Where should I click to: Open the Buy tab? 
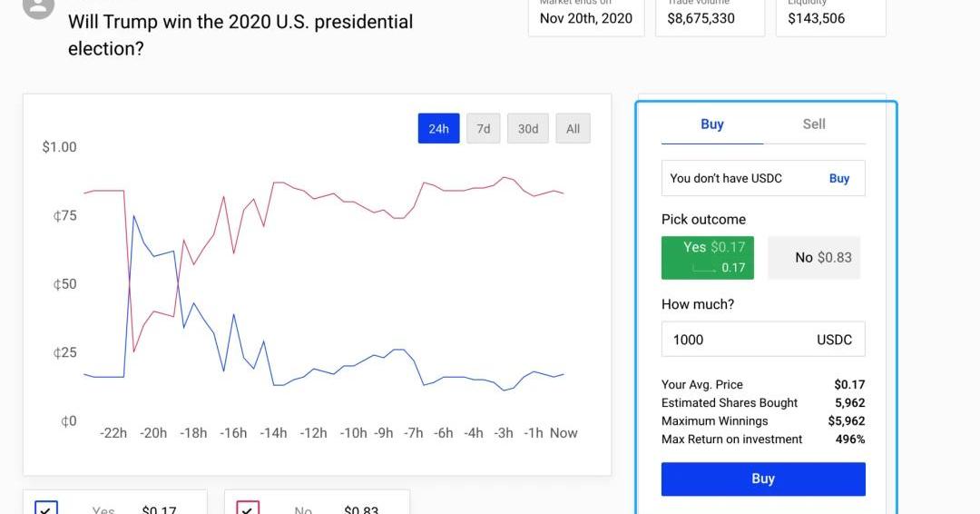coord(712,124)
